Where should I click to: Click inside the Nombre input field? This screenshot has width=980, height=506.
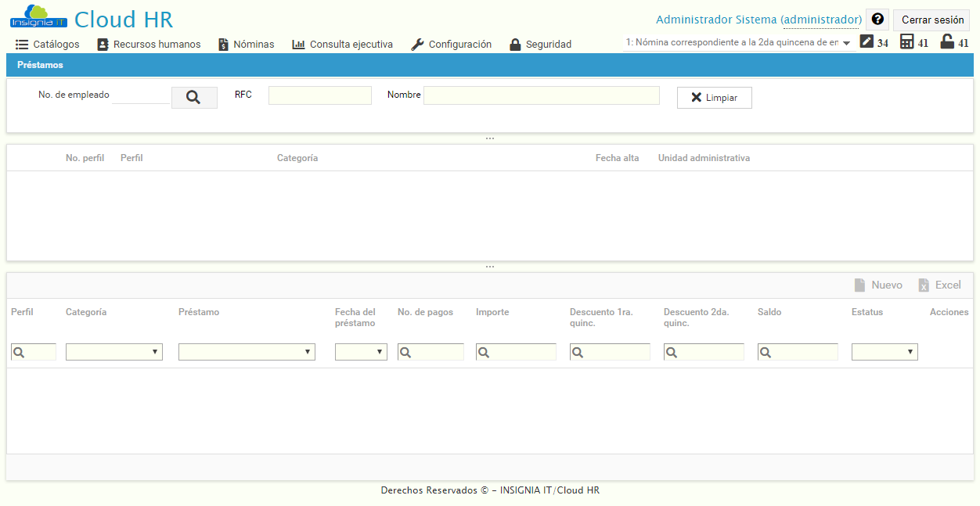540,94
